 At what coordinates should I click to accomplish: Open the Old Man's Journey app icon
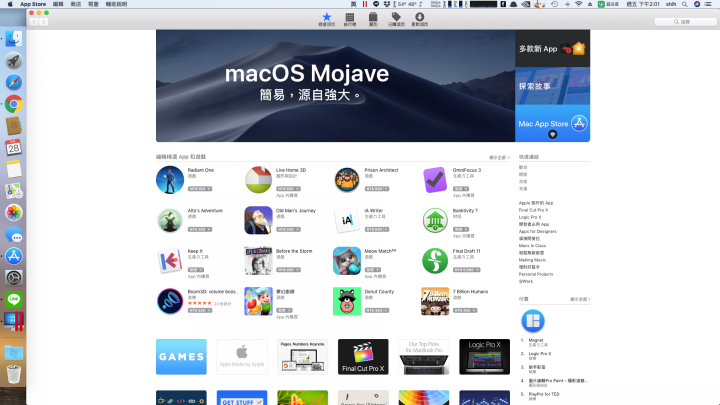coord(258,220)
